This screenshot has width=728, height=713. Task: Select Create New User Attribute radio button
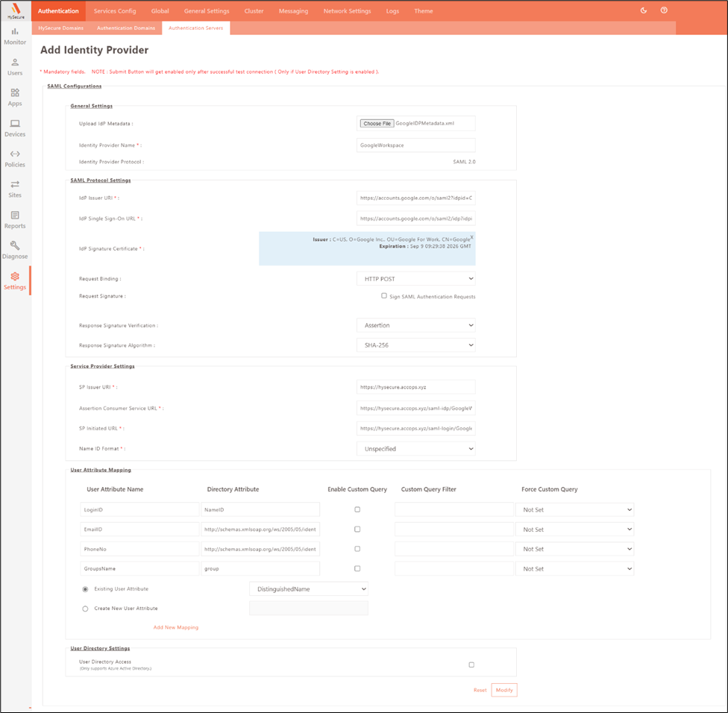(85, 609)
